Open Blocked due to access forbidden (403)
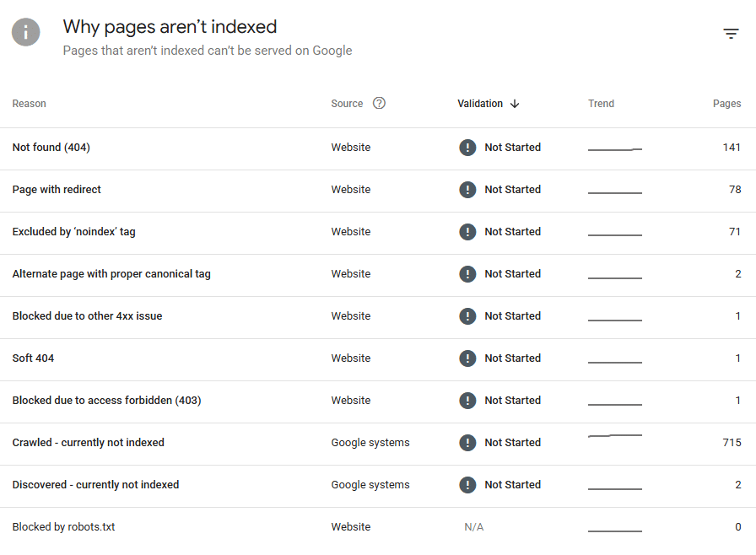Image resolution: width=756 pixels, height=555 pixels. click(x=378, y=401)
